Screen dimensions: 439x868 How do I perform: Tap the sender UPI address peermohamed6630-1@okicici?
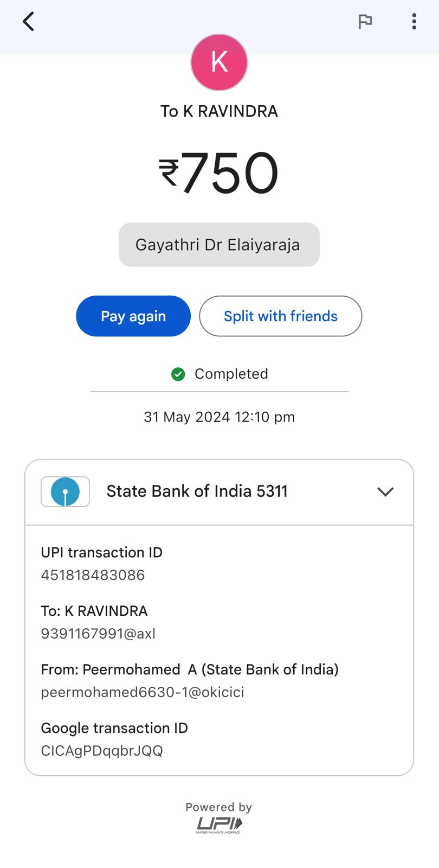click(x=143, y=692)
